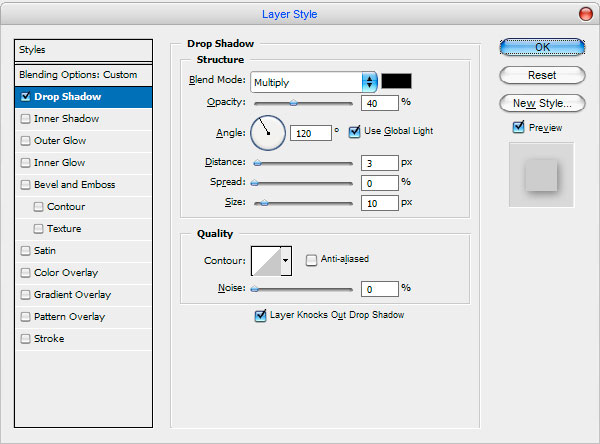
Task: Click the style preview thumbnail
Action: 541,175
